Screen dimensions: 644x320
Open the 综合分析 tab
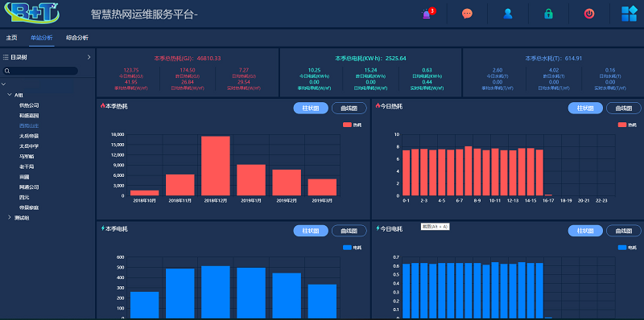tap(77, 38)
